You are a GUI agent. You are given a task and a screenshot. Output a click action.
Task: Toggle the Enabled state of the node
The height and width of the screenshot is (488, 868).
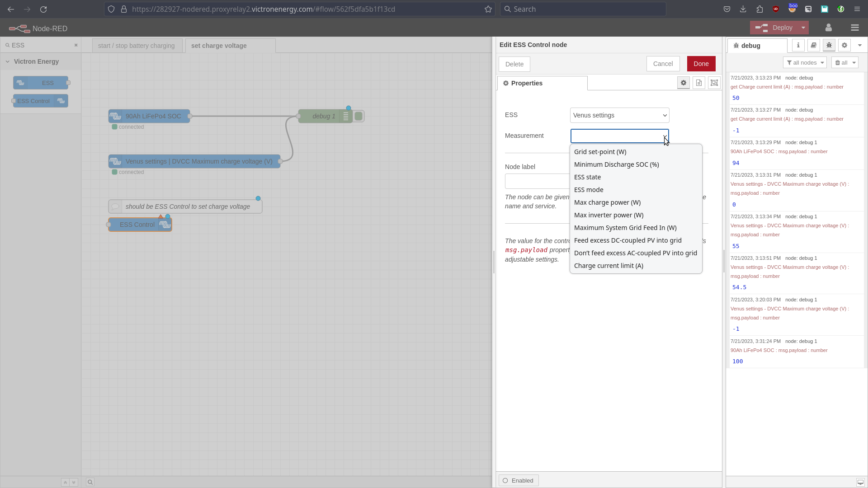[518, 480]
